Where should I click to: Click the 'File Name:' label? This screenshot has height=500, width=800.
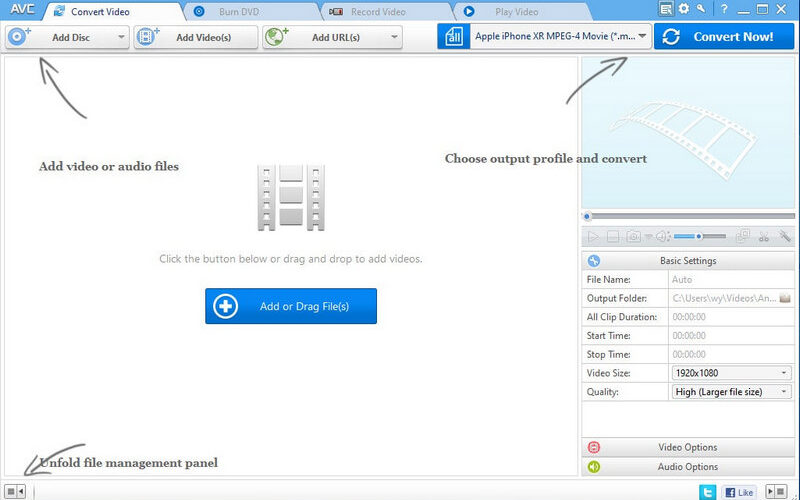(608, 280)
